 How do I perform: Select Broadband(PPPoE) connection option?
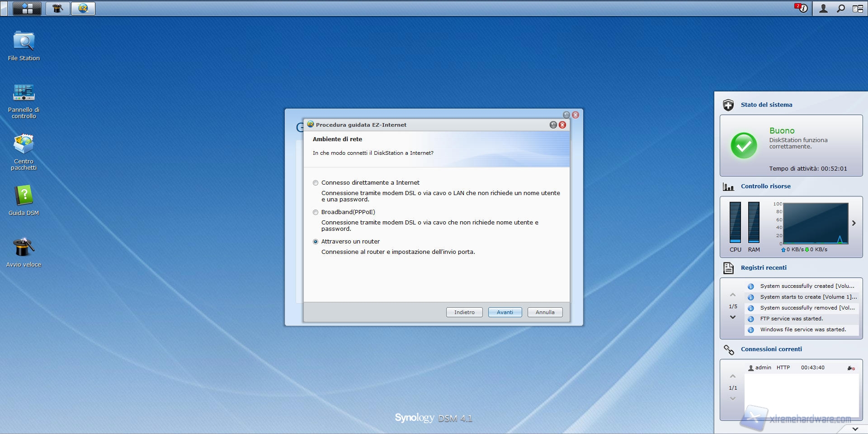pyautogui.click(x=316, y=212)
